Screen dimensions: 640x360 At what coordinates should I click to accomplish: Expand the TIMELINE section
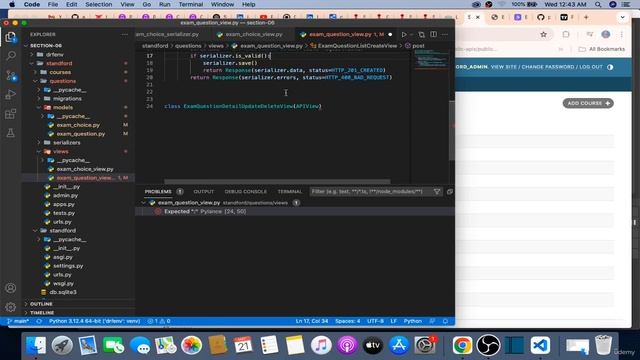(x=42, y=313)
